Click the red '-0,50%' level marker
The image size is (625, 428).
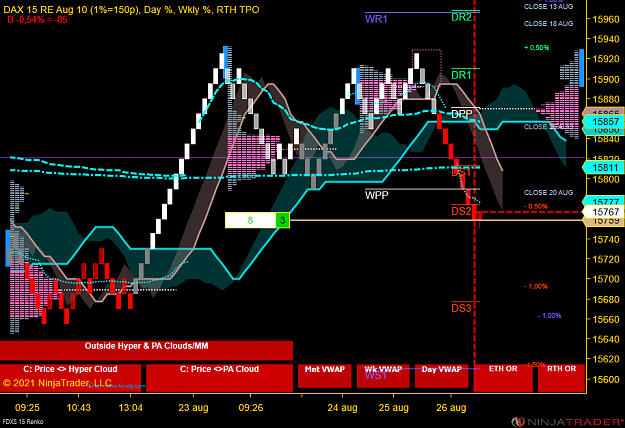(536, 206)
